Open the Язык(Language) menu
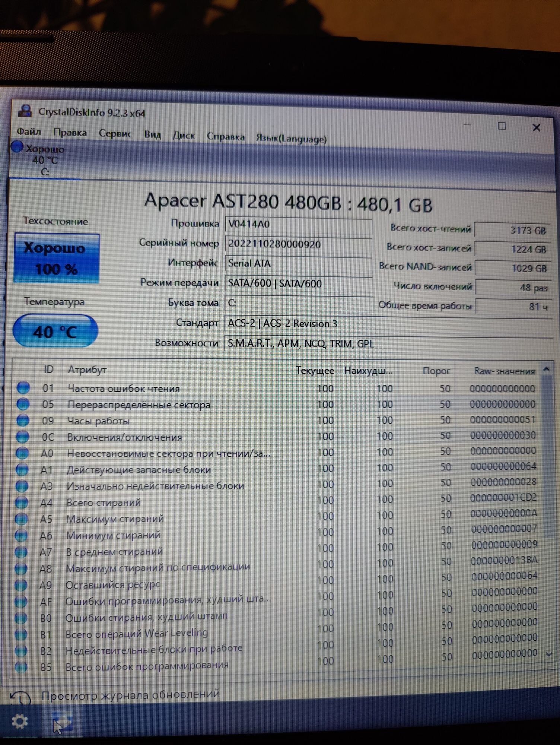 coord(291,139)
